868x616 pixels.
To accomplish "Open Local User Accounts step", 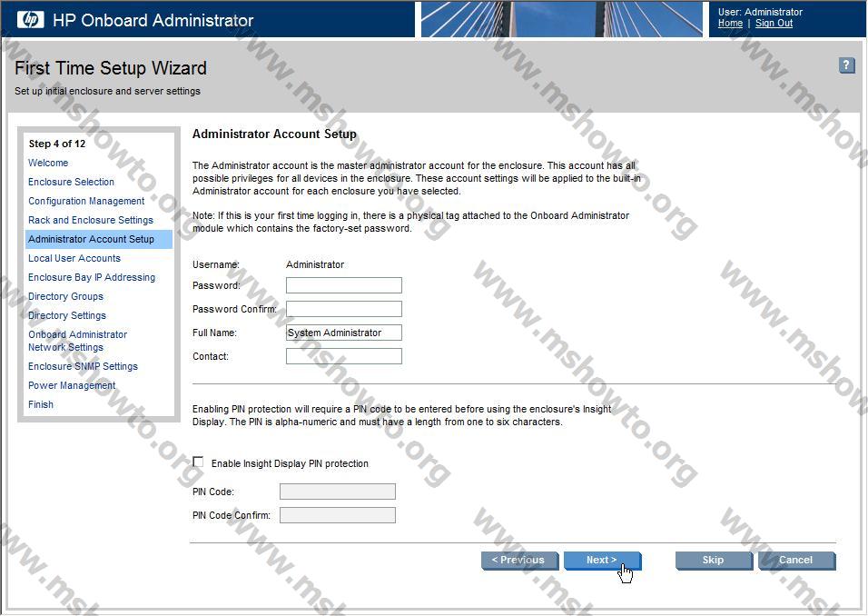I will tap(74, 258).
